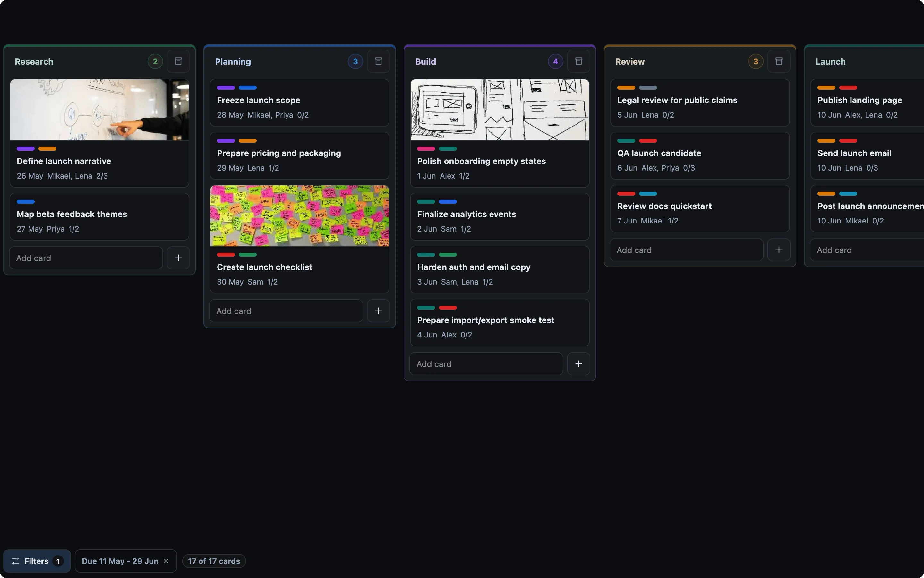Remove the Due 11 May - 29 Jun filter

tap(166, 561)
